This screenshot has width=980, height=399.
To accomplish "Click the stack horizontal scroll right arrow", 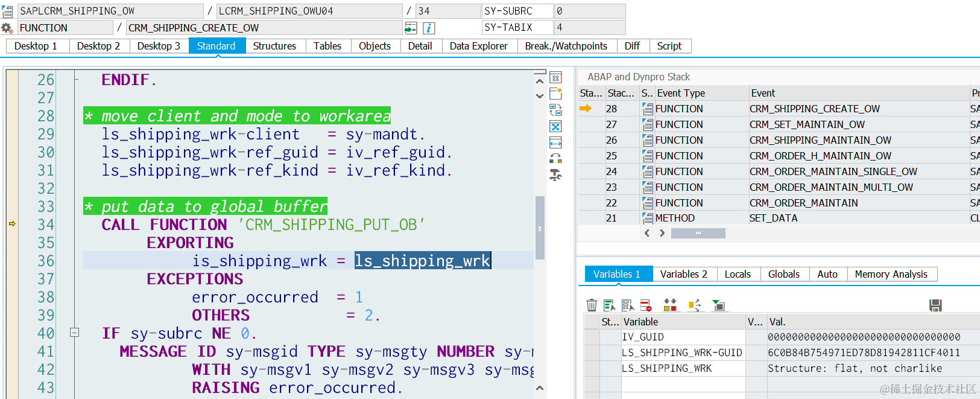I will (662, 233).
